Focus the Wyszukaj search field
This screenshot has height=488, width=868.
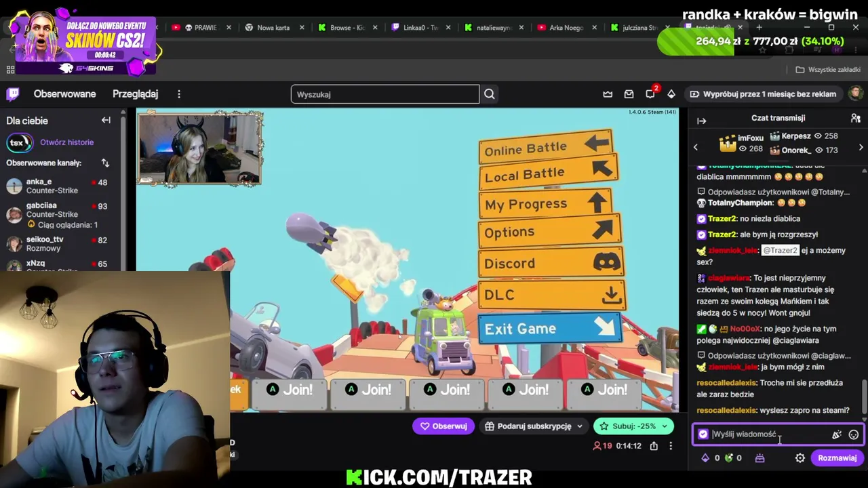pyautogui.click(x=385, y=94)
